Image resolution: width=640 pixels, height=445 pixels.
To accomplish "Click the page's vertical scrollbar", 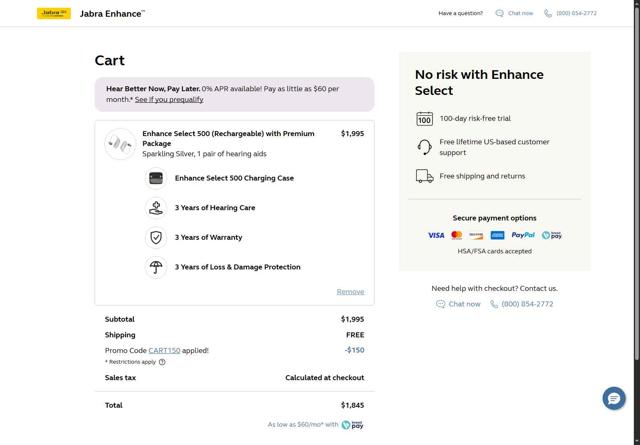I will [637, 182].
